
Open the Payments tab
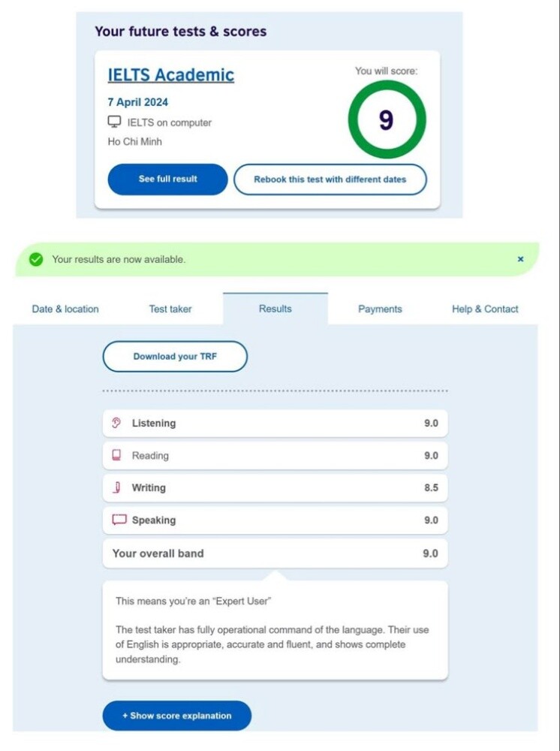click(380, 309)
